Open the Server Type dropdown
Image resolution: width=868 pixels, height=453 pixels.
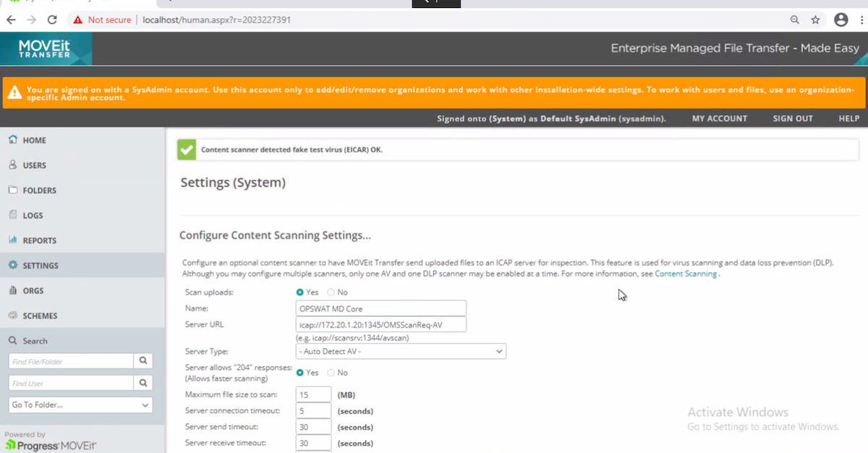[x=499, y=351]
